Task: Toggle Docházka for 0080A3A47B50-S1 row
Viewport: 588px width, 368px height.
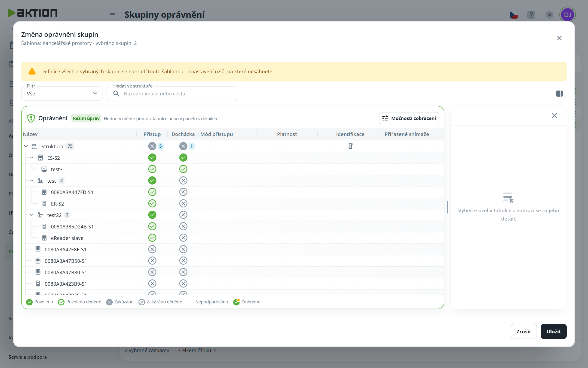Action: coord(183,261)
